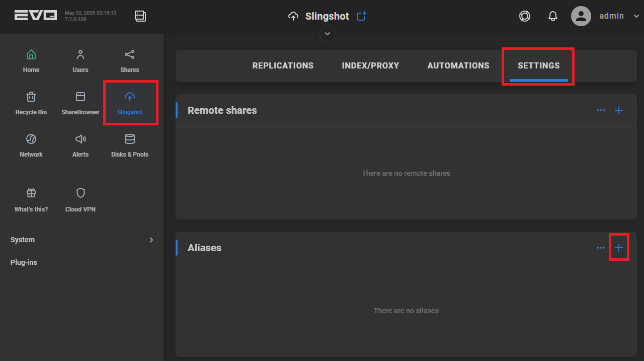Switch to the Automations tab

[458, 65]
